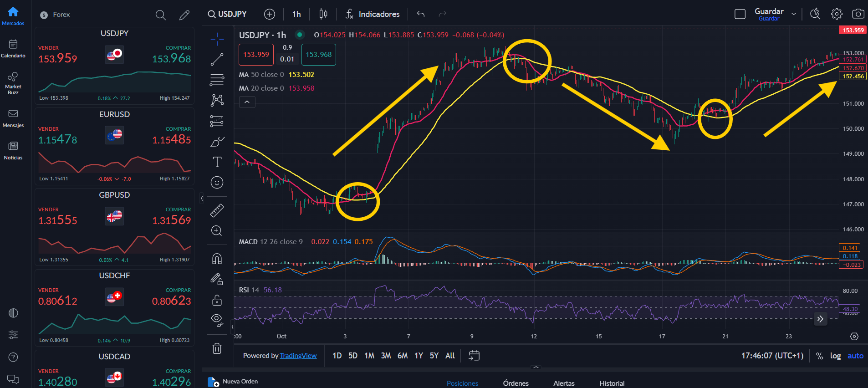The width and height of the screenshot is (868, 388).
Task: Select the Fibonacci retracement tool
Action: (217, 80)
